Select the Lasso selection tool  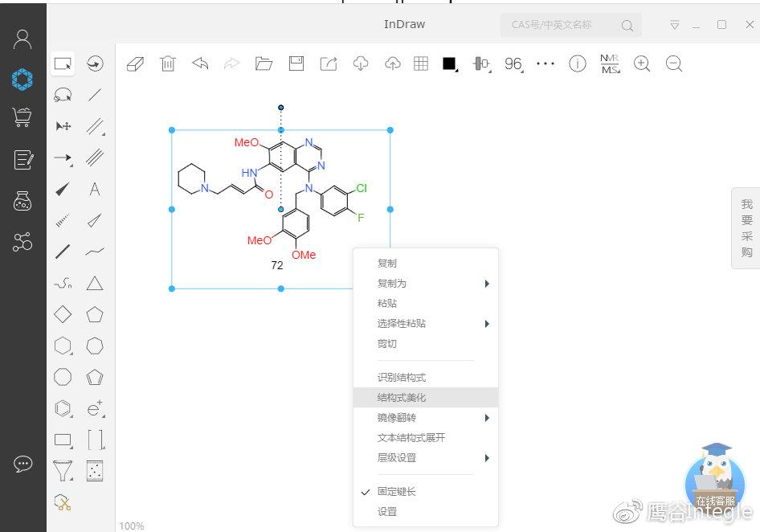(63, 95)
